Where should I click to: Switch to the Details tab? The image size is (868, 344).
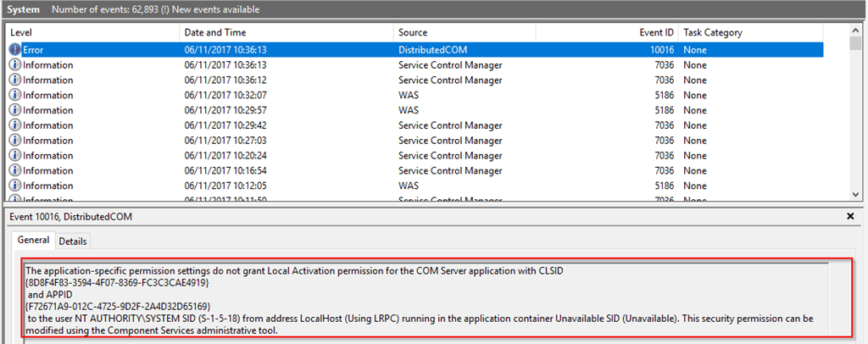pyautogui.click(x=73, y=241)
